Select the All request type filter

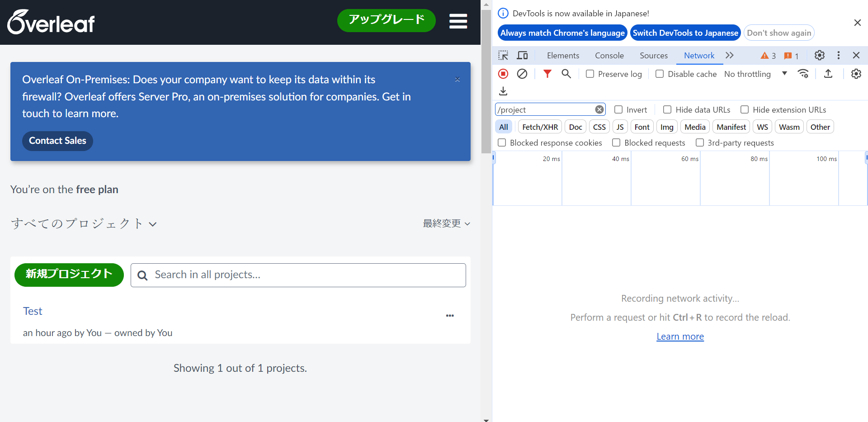click(x=504, y=127)
